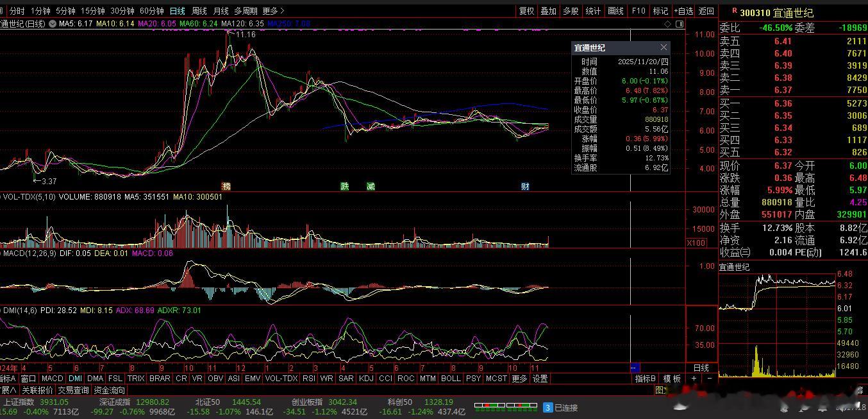Add stock via +自选 button
This screenshot has height=419, width=868.
coord(683,11)
